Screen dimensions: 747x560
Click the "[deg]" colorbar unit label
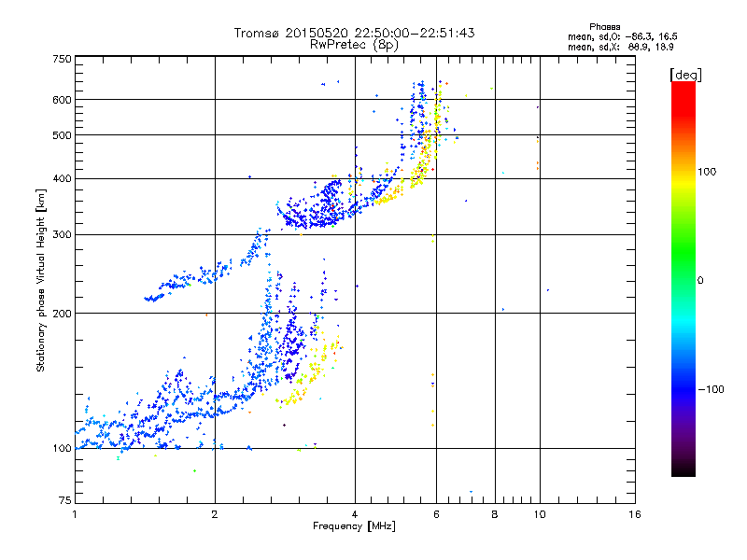point(685,75)
